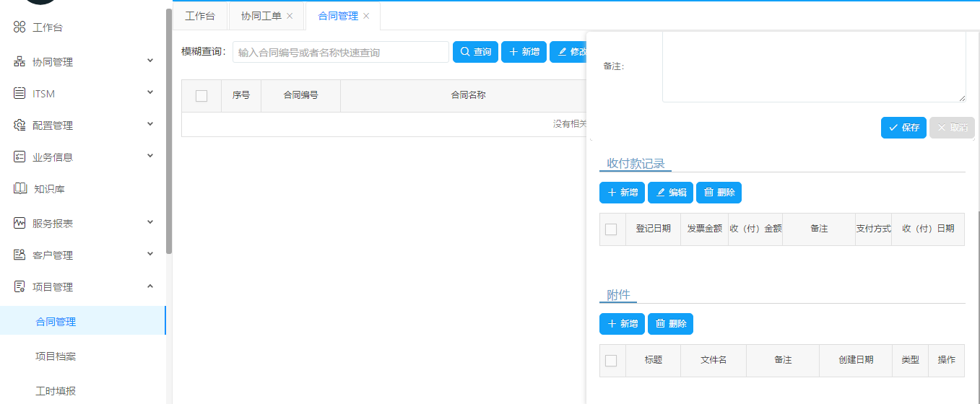The image size is (980, 404).
Task: Select all rows in contract table
Action: pyautogui.click(x=201, y=96)
